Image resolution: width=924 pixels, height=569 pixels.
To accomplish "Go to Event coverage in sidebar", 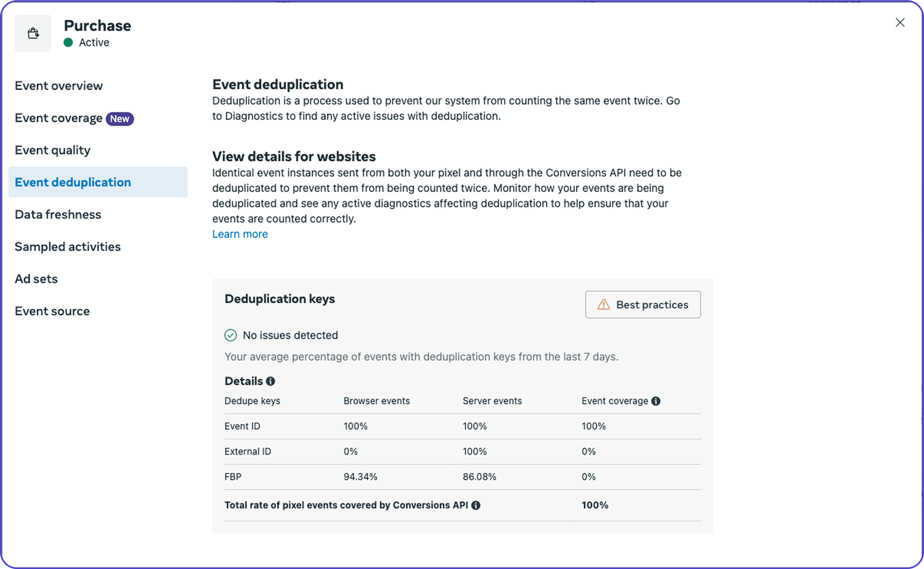I will click(x=58, y=118).
